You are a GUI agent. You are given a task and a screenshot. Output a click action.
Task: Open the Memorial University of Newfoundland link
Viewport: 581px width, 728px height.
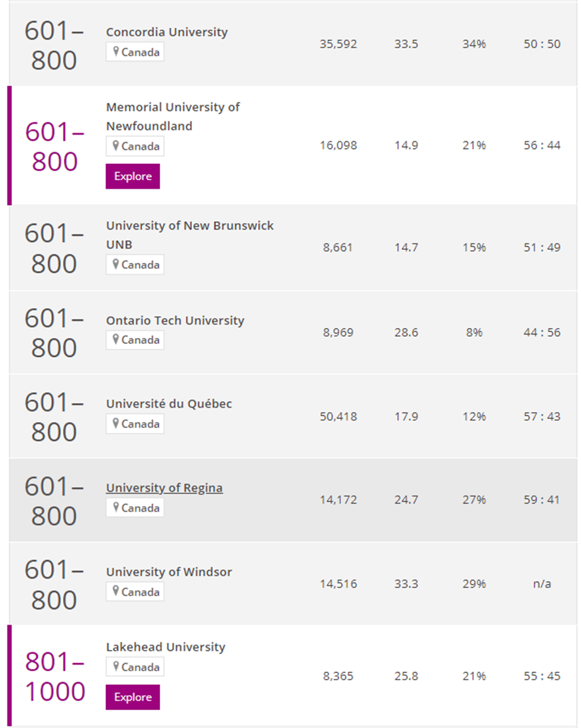[x=173, y=116]
